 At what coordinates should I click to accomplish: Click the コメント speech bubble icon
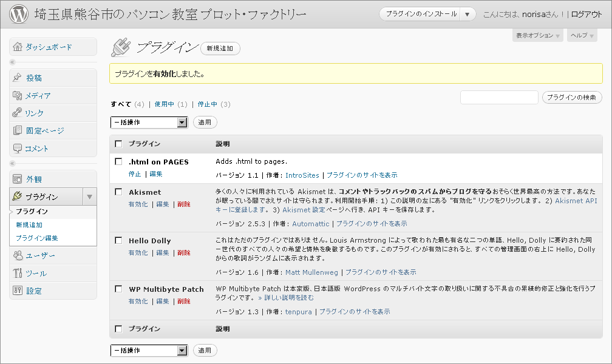[17, 148]
